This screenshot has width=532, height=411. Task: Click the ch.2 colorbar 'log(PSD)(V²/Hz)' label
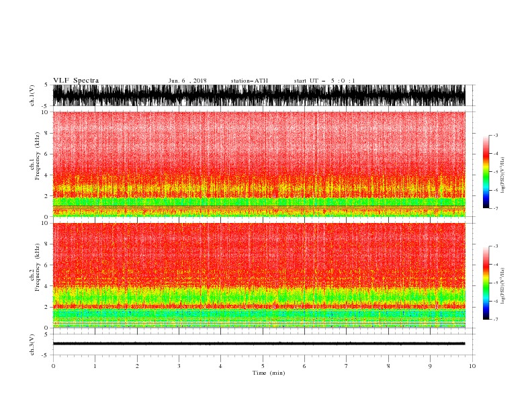pyautogui.click(x=502, y=285)
